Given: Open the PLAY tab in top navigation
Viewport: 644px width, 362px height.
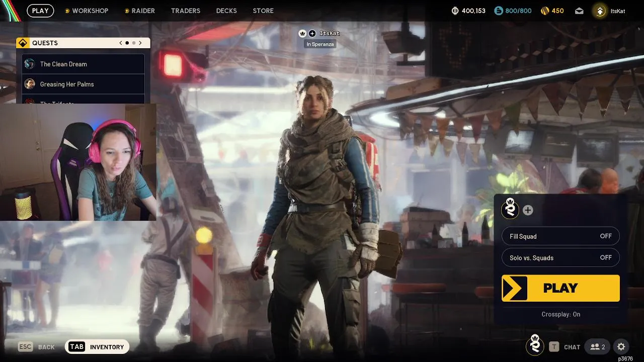Looking at the screenshot, I should point(40,11).
